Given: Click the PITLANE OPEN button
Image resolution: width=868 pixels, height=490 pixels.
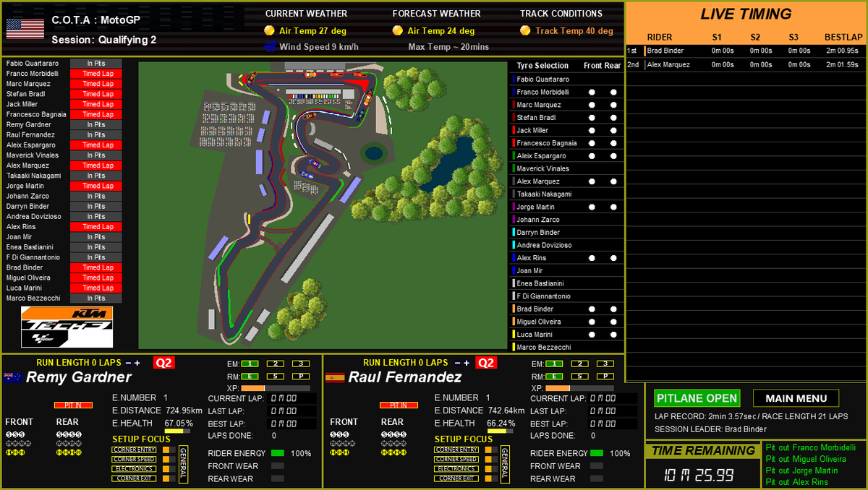Looking at the screenshot, I should [x=697, y=398].
